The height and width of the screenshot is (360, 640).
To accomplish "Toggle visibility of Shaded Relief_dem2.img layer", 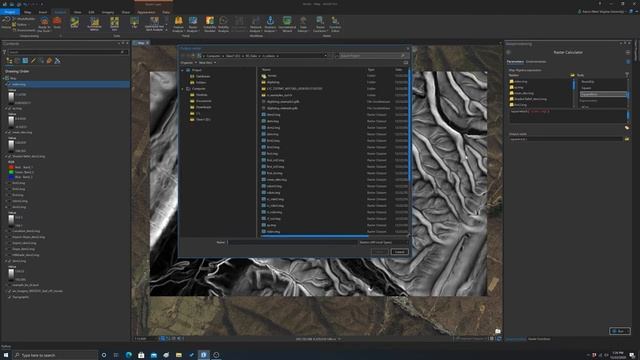I will (x=9, y=156).
